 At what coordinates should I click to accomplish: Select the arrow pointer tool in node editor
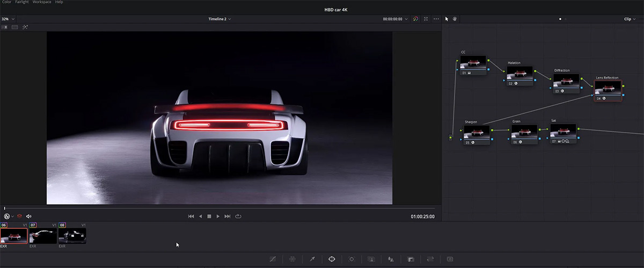(447, 19)
